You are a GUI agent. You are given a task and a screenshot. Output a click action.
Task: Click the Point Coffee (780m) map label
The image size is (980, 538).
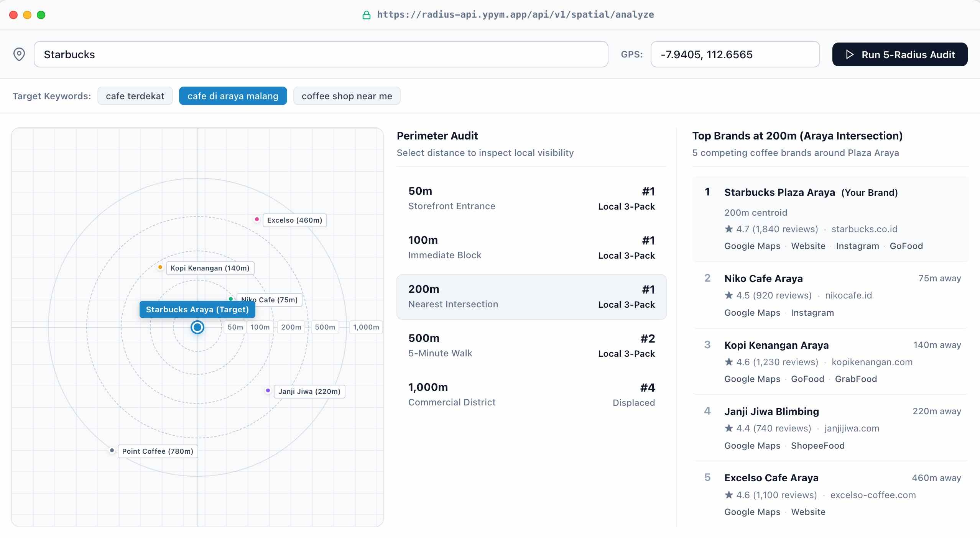coord(158,451)
